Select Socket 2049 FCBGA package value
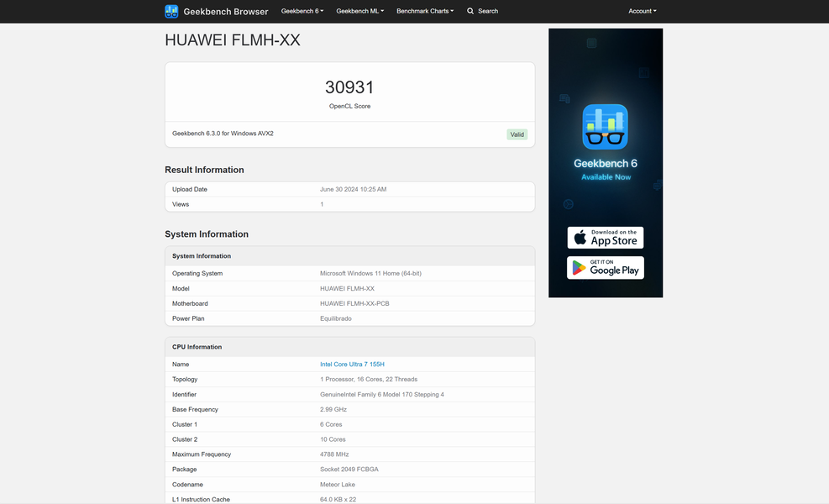This screenshot has width=829, height=504. pyautogui.click(x=349, y=469)
